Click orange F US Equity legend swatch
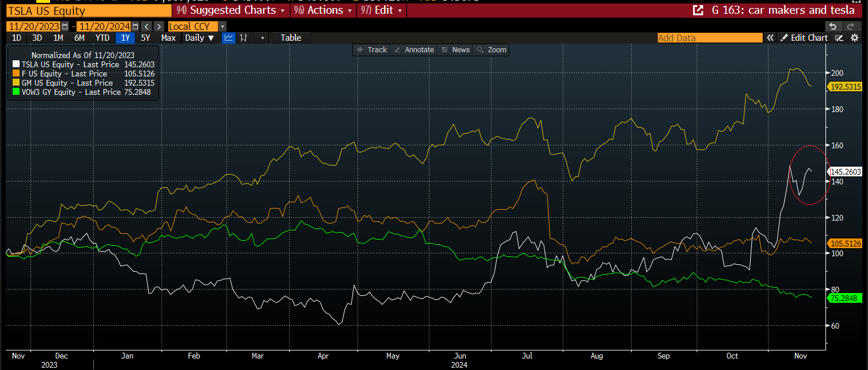The image size is (868, 370). 16,74
